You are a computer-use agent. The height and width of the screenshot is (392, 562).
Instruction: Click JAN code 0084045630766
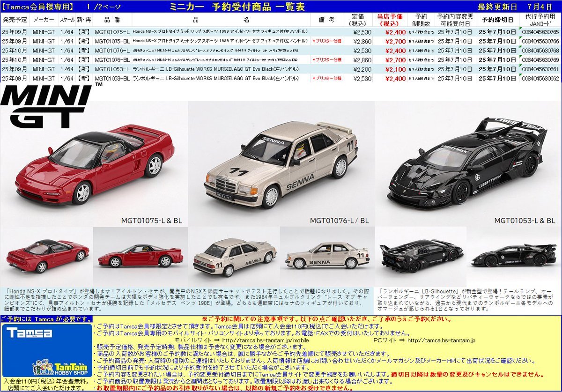pyautogui.click(x=541, y=41)
